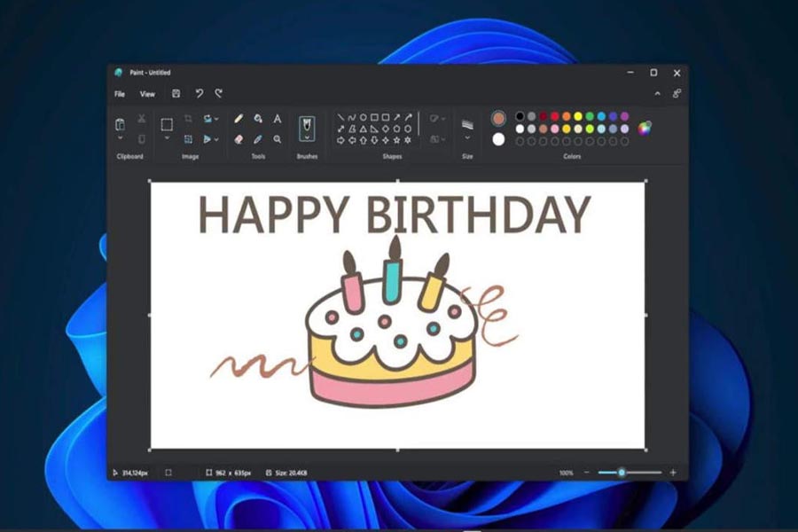Pick the yellow color swatch
This screenshot has height=532, width=798.
[578, 116]
